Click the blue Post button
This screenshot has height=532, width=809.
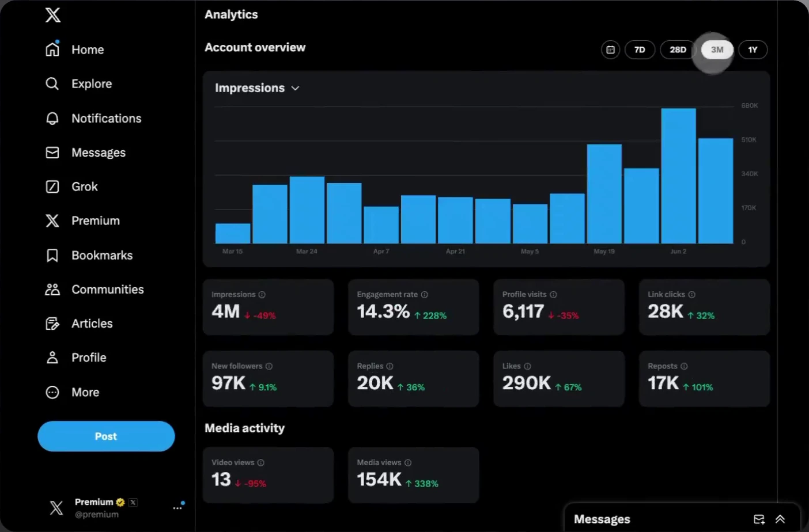106,436
